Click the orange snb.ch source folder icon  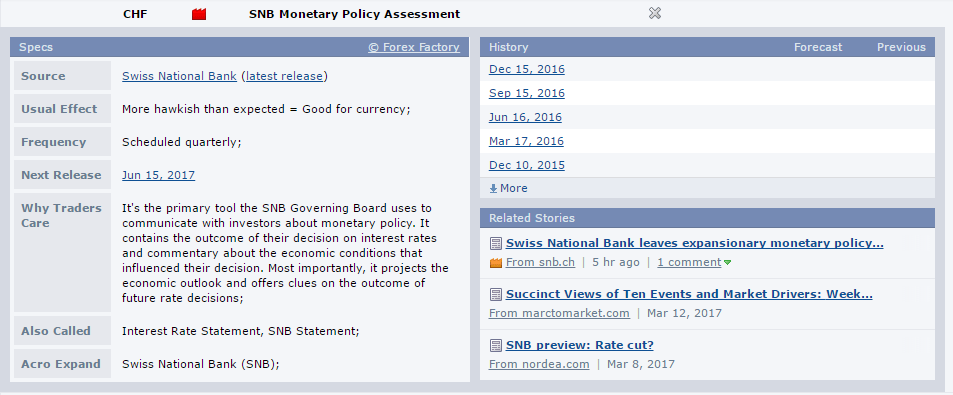coord(496,263)
